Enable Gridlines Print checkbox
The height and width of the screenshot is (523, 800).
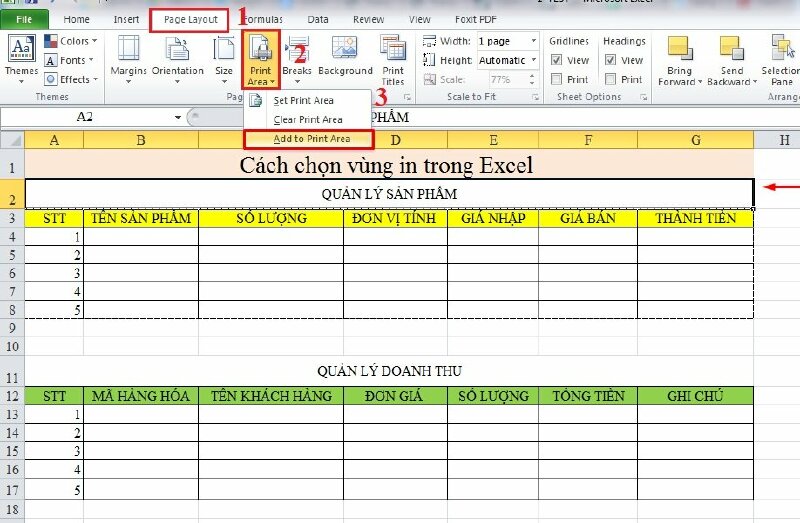557,79
